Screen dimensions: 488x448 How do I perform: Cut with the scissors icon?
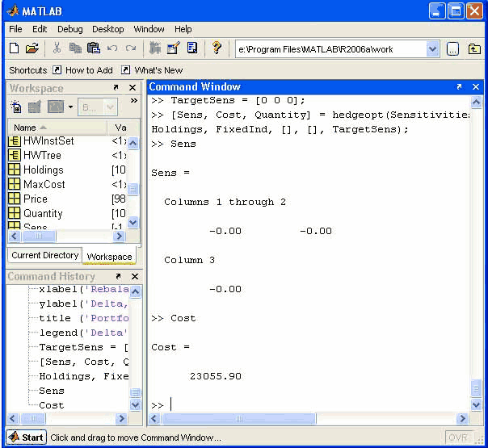(57, 48)
